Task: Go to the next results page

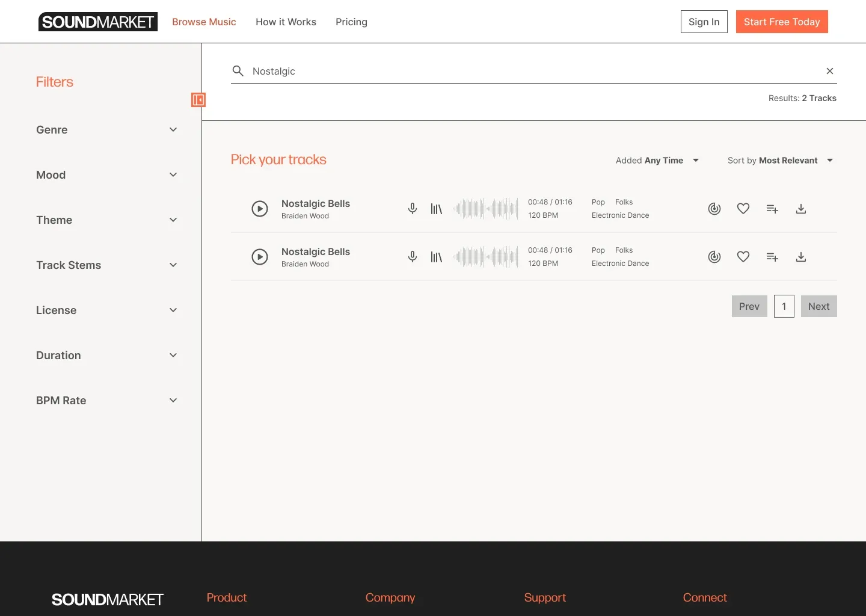Action: pyautogui.click(x=819, y=306)
